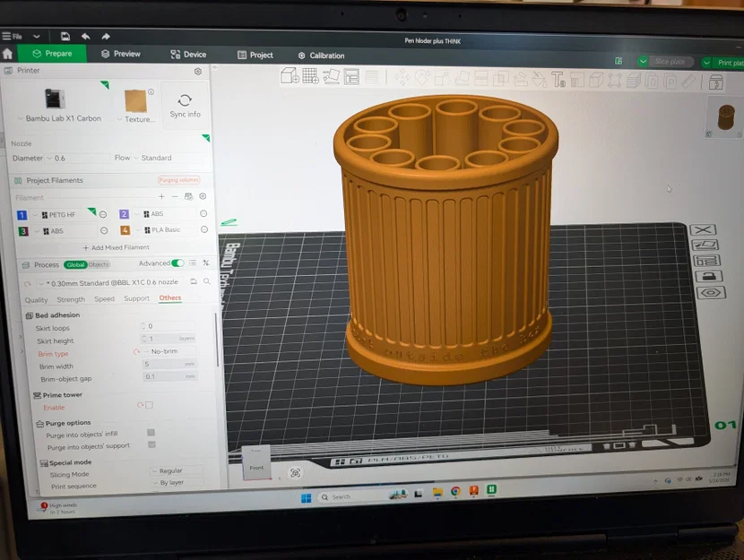Screen dimensions: 744x560
Task: Save the process preset icon
Action: pos(194,281)
